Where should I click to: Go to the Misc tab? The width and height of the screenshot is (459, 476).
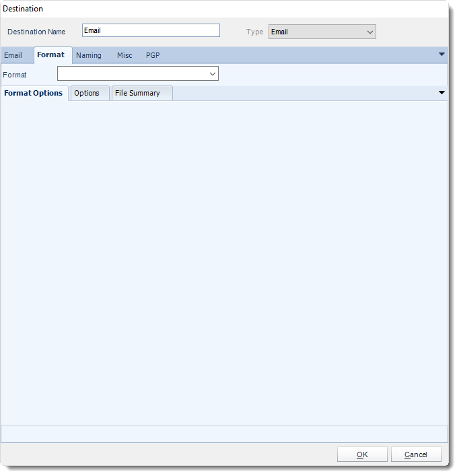(x=125, y=56)
